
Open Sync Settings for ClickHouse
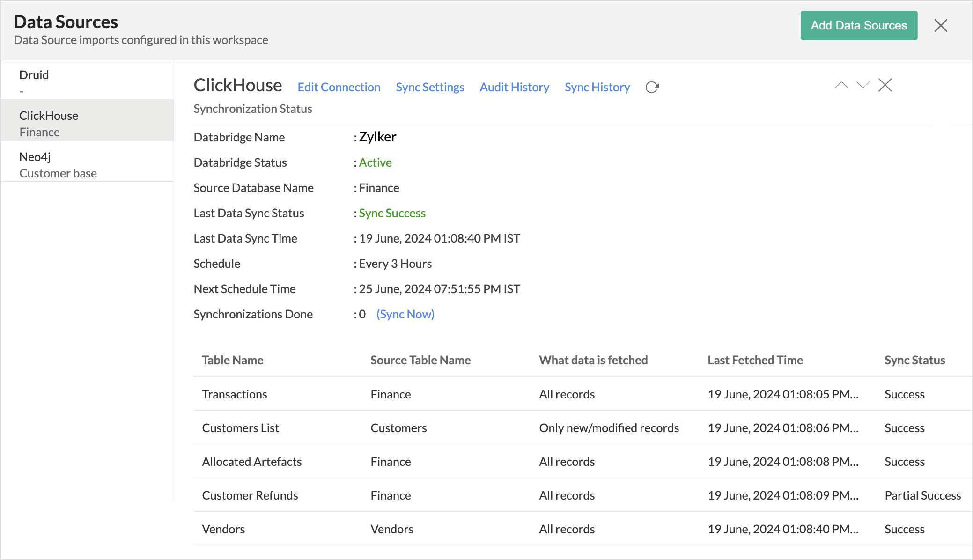point(429,88)
